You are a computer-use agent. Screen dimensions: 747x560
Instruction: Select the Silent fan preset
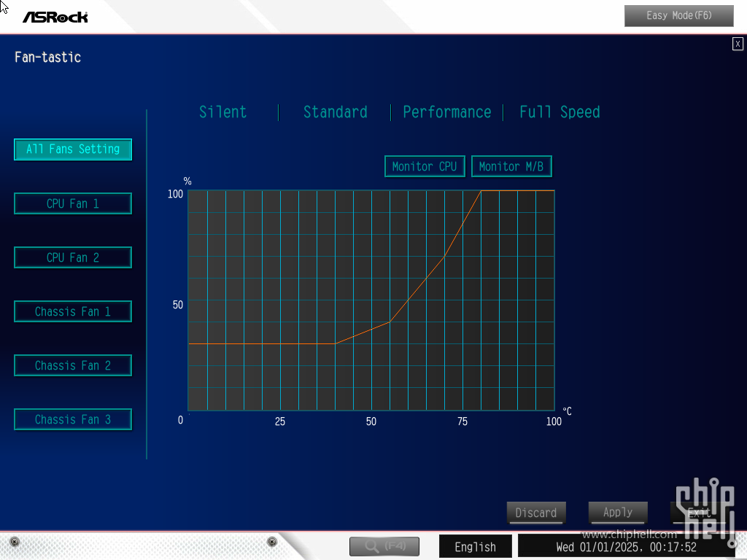tap(223, 112)
